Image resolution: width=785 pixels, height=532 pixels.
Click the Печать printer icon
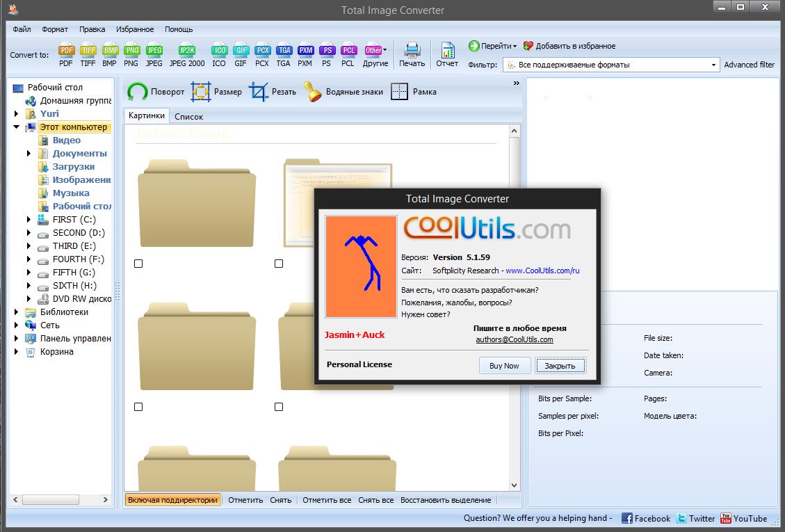coord(412,55)
